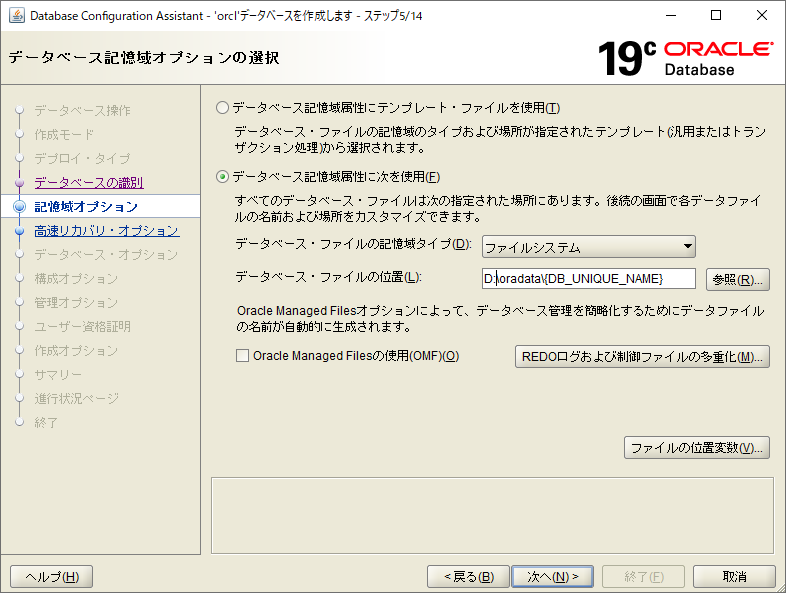Close the Database Configuration Assistant window

point(761,16)
